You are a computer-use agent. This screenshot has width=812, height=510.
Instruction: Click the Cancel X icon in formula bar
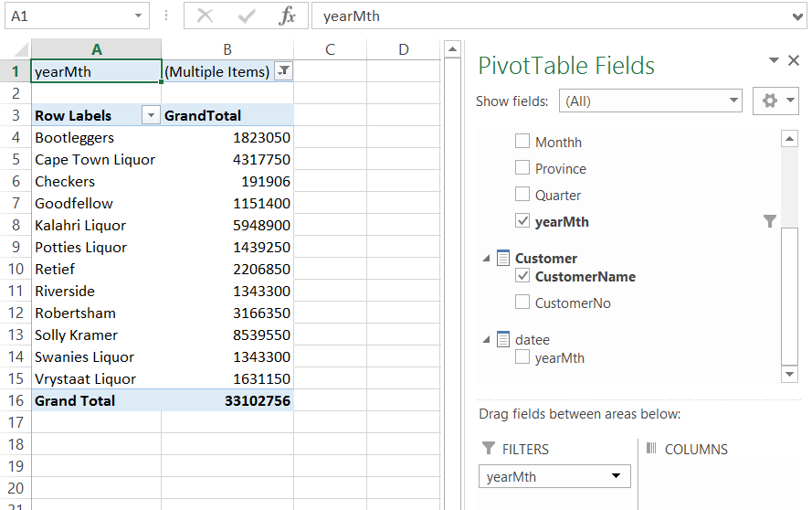coord(206,16)
